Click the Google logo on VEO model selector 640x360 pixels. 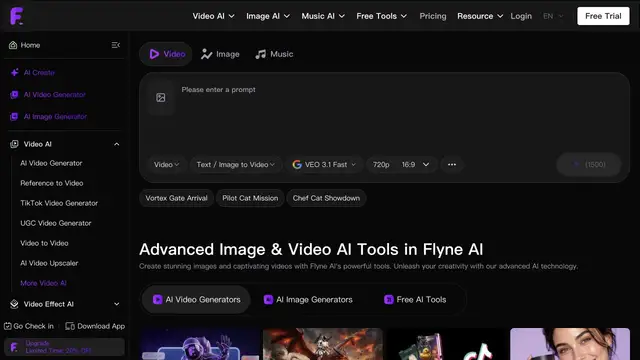click(297, 164)
